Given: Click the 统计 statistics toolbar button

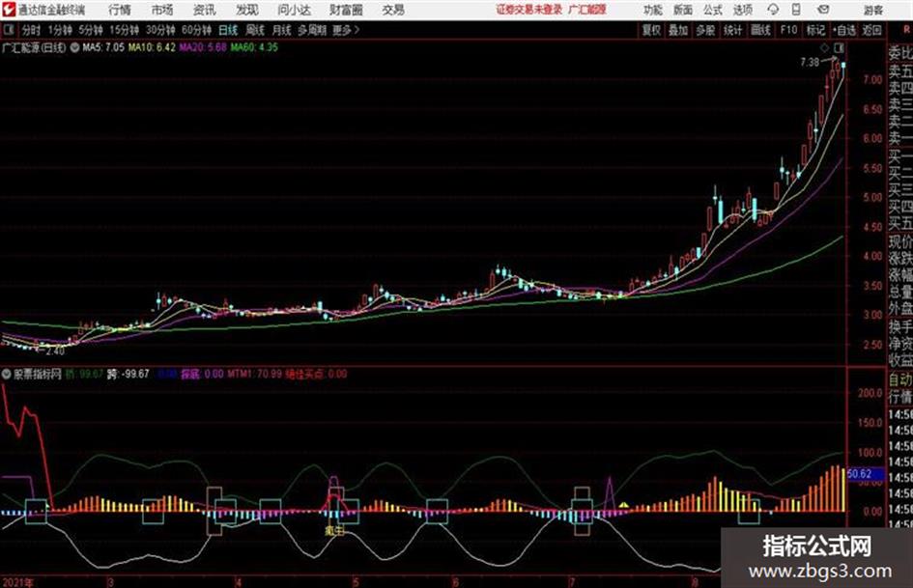Looking at the screenshot, I should pyautogui.click(x=732, y=30).
